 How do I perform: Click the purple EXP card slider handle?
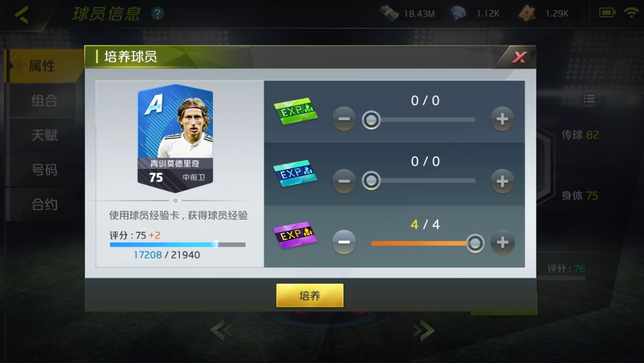475,243
